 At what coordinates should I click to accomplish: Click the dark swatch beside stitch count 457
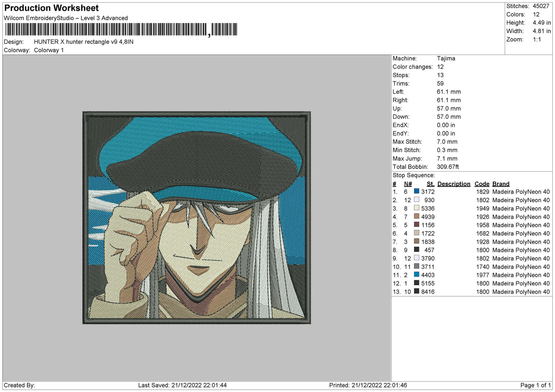(x=416, y=250)
